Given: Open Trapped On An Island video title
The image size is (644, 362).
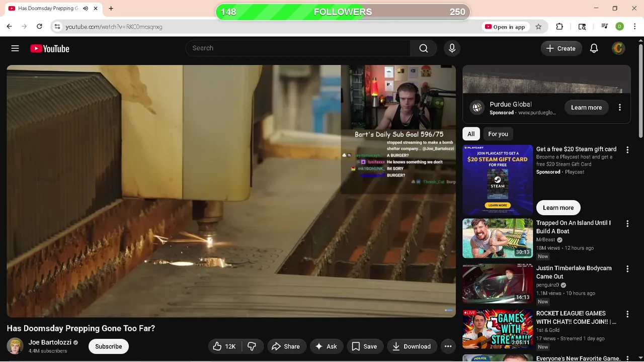Looking at the screenshot, I should point(574,227).
